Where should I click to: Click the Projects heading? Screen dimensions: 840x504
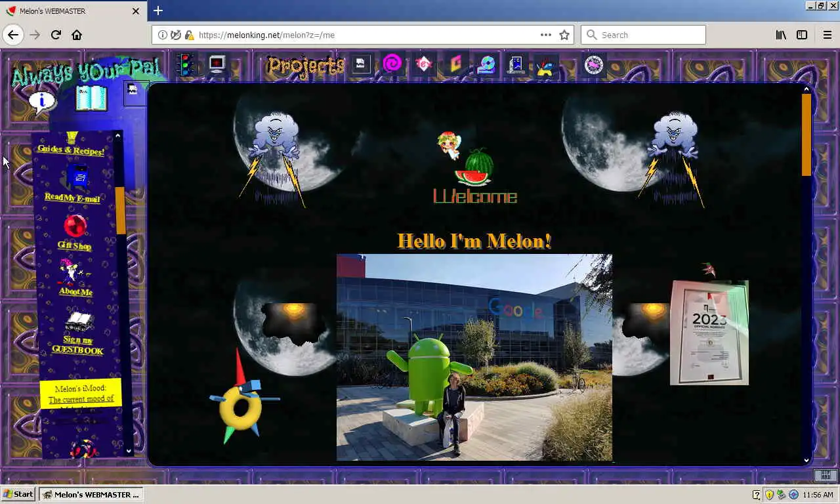click(x=306, y=66)
